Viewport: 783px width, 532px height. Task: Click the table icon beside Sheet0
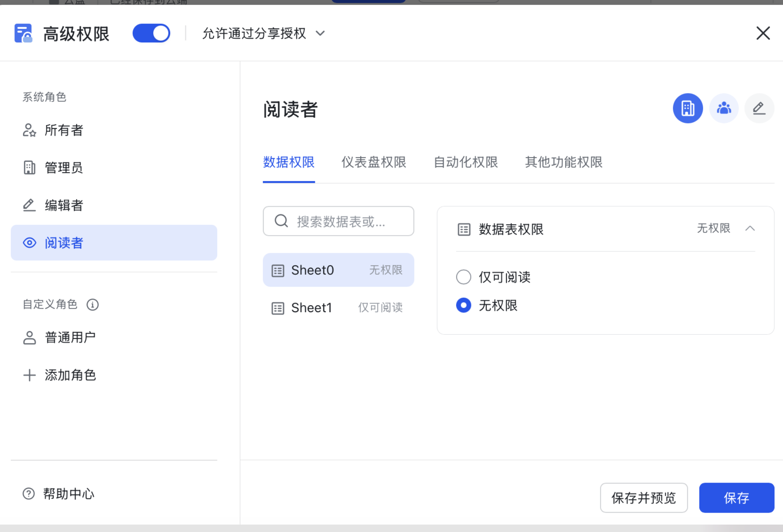point(278,270)
